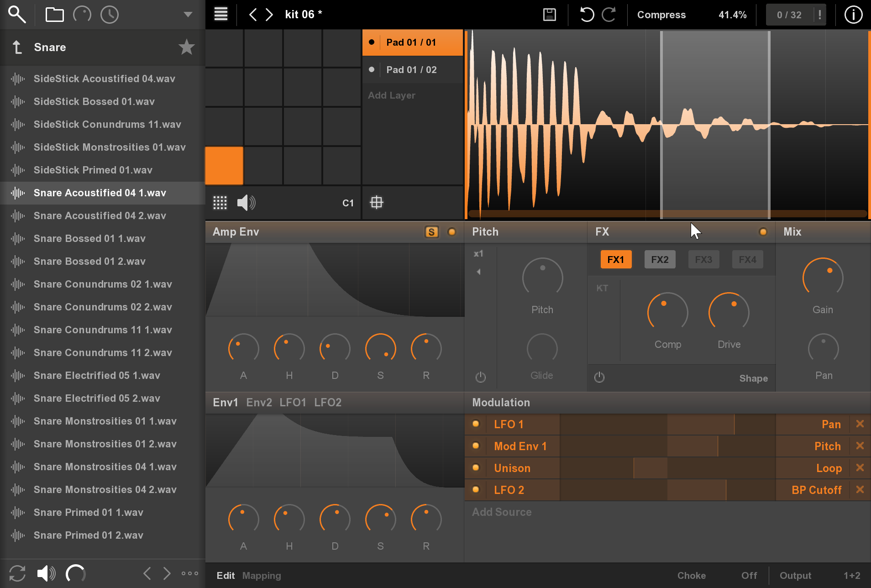Click the round gauge icon beside folder

tap(82, 15)
